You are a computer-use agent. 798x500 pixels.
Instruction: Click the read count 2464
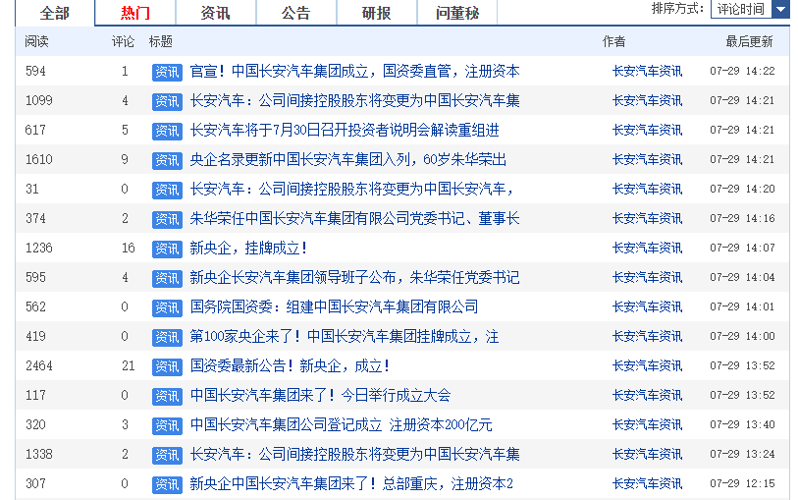[x=39, y=366]
